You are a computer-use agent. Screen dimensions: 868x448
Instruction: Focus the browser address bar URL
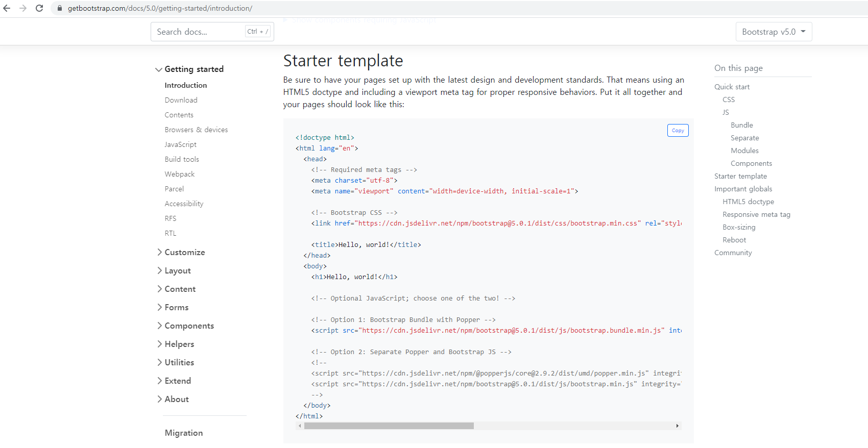(x=160, y=8)
